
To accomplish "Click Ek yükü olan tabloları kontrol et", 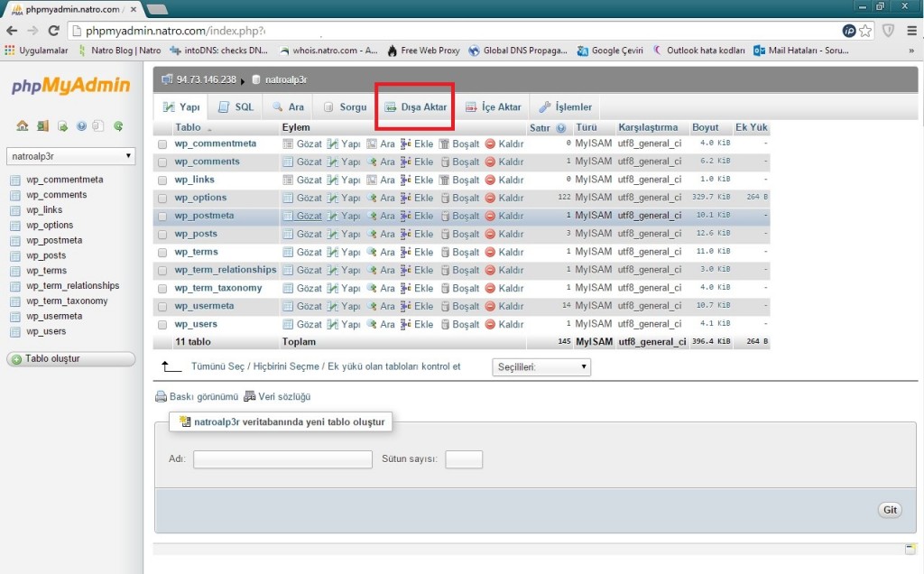I will pos(393,366).
